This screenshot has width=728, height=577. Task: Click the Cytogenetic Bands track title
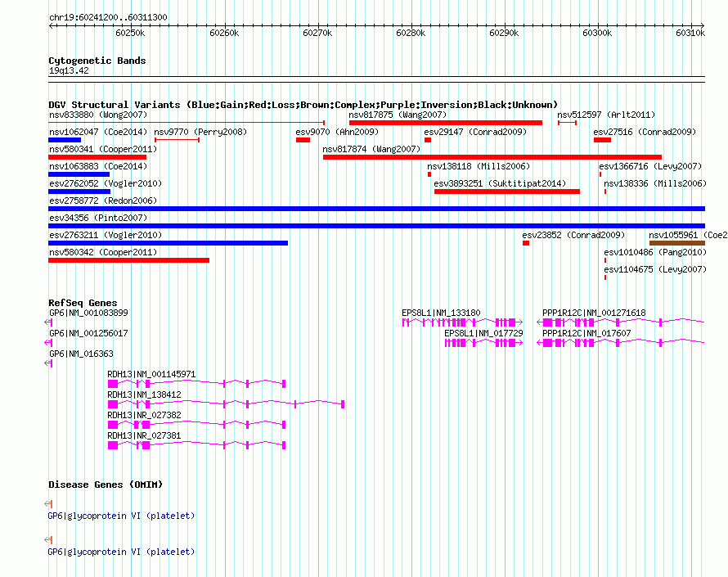(97, 61)
